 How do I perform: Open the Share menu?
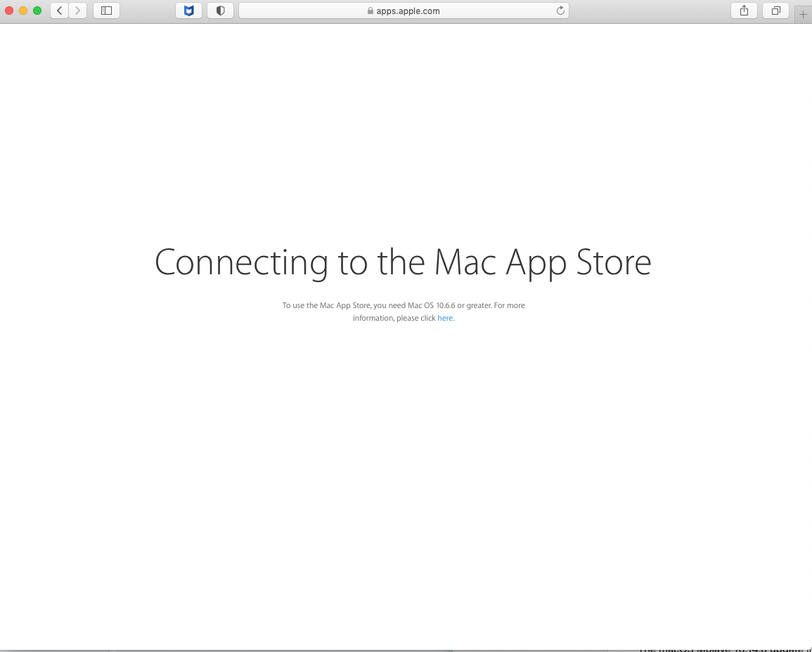point(745,11)
